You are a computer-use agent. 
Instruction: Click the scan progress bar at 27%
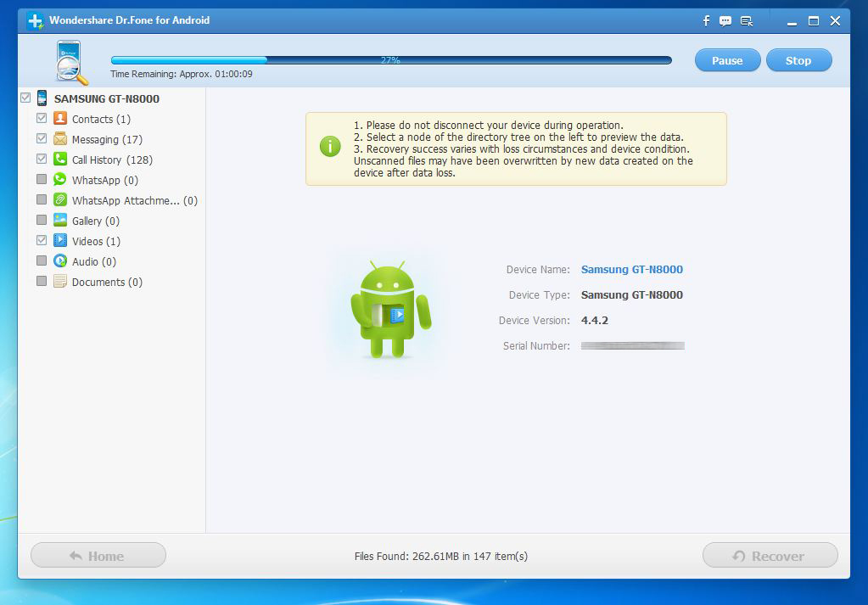[391, 59]
